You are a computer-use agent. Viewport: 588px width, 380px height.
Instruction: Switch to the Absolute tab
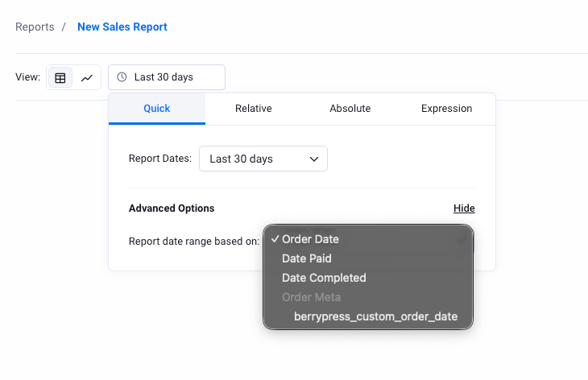pyautogui.click(x=350, y=109)
